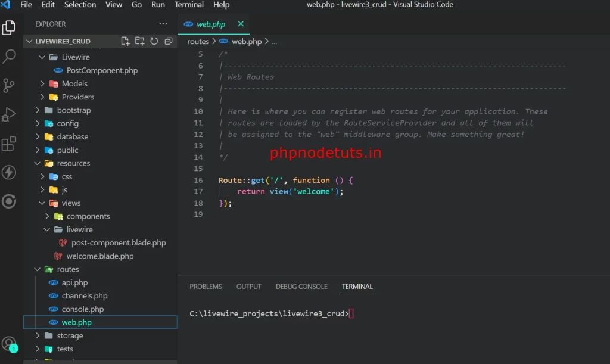
Task: Click the PHP icon beside console.php
Action: click(53, 309)
